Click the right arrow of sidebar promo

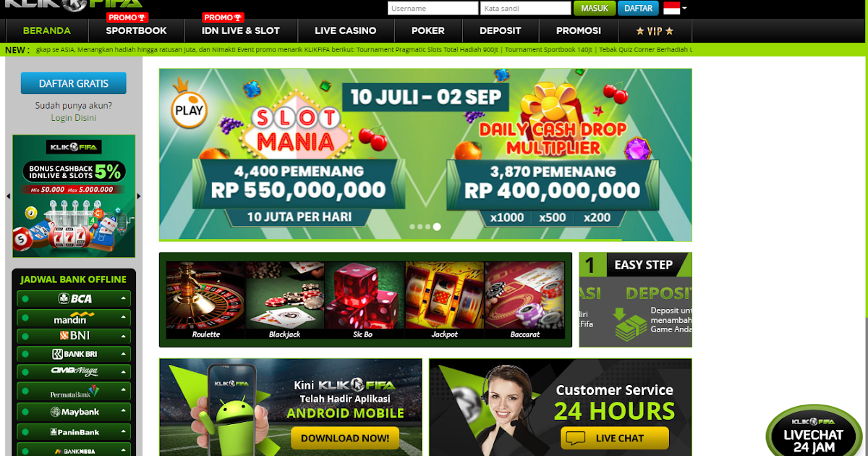tap(139, 196)
